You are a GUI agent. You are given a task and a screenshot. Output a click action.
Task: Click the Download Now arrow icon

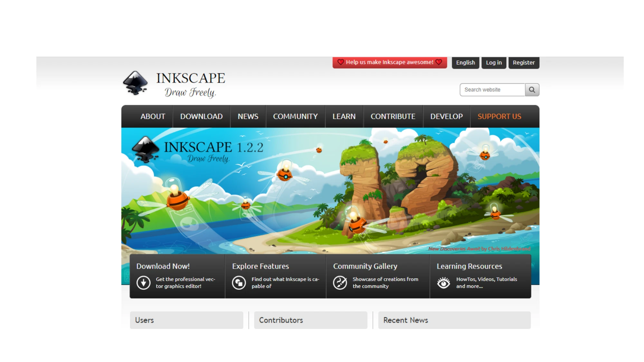(x=143, y=282)
